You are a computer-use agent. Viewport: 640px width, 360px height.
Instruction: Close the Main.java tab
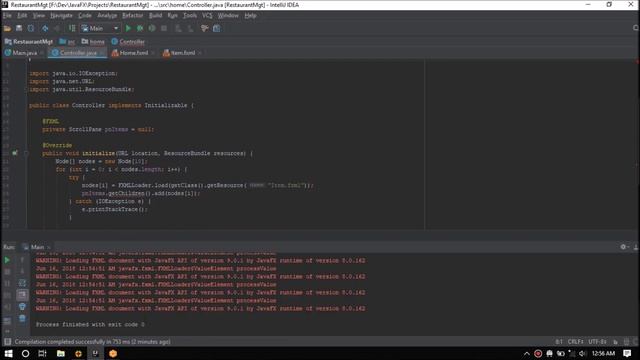pyautogui.click(x=42, y=53)
